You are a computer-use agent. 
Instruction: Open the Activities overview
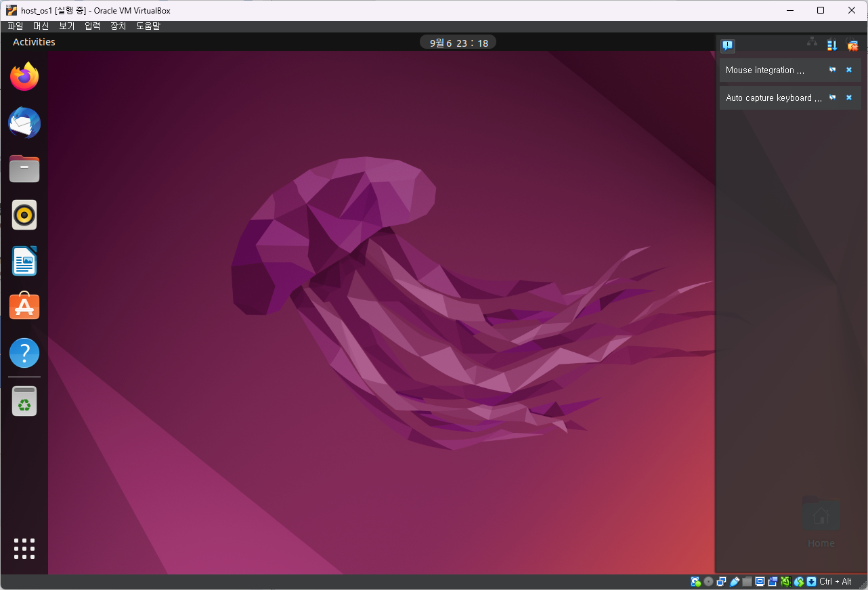click(x=34, y=42)
